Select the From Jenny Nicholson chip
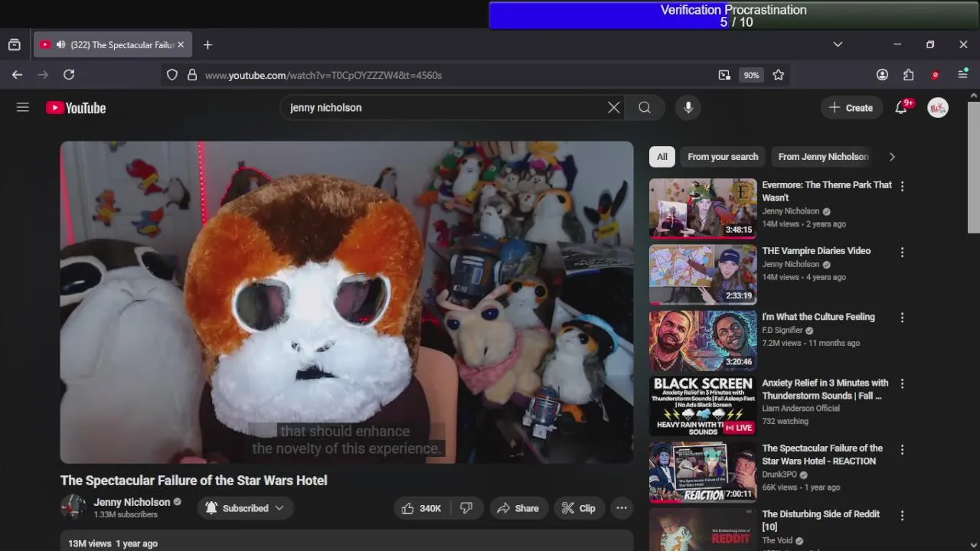The width and height of the screenshot is (980, 551). click(823, 157)
